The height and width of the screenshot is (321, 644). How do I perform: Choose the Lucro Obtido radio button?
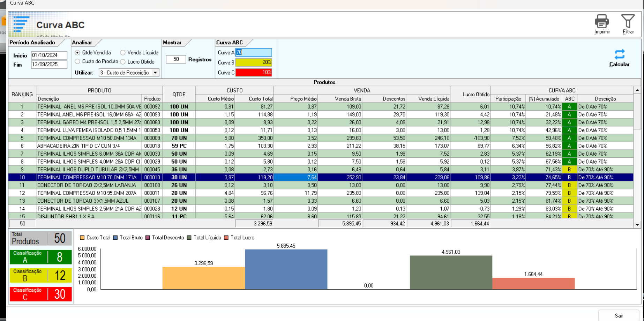pyautogui.click(x=123, y=62)
